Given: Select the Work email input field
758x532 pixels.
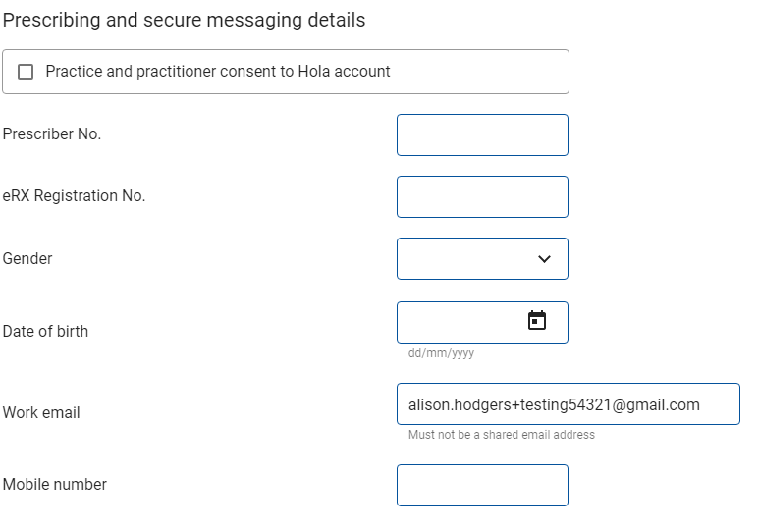Looking at the screenshot, I should [568, 404].
